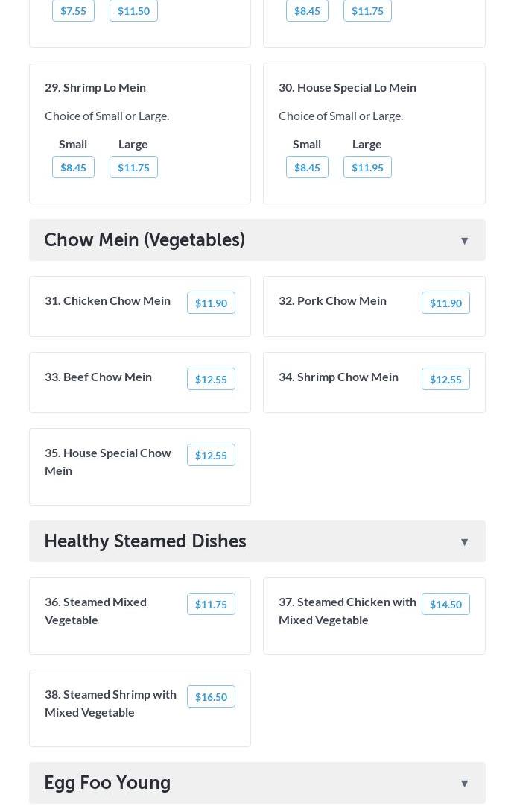Open the House Special Lo Mein item title
Screen dimensions: 514x812
[347, 87]
